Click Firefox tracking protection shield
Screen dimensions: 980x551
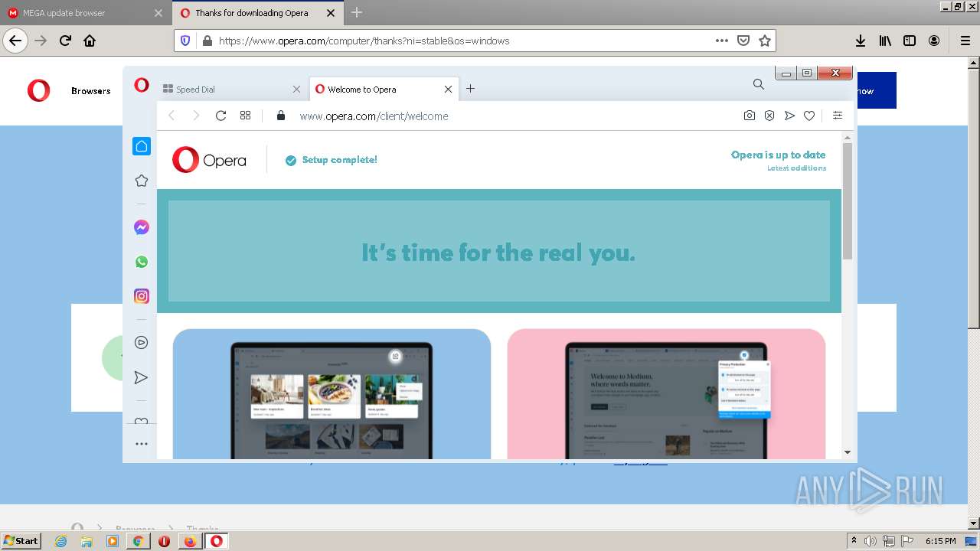point(185,41)
